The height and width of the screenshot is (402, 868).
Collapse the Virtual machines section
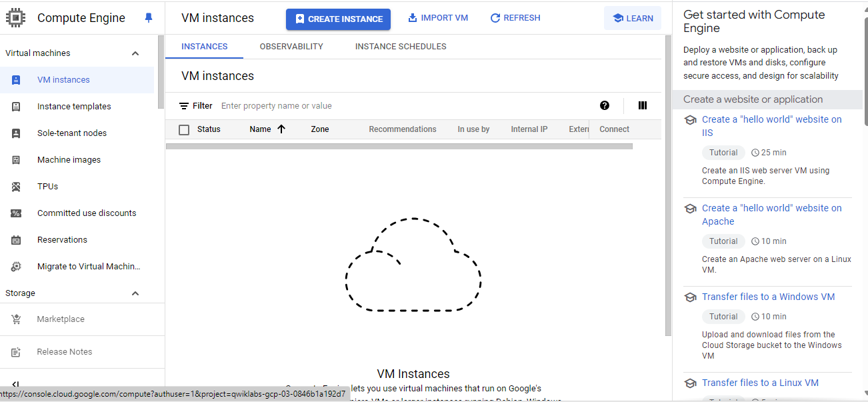(x=135, y=53)
